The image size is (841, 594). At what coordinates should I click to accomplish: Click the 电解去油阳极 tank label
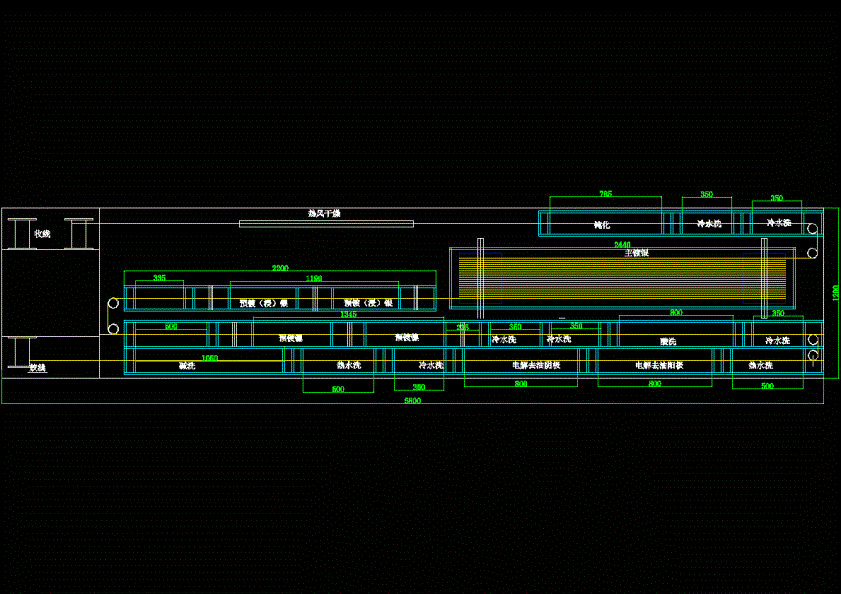tap(659, 365)
